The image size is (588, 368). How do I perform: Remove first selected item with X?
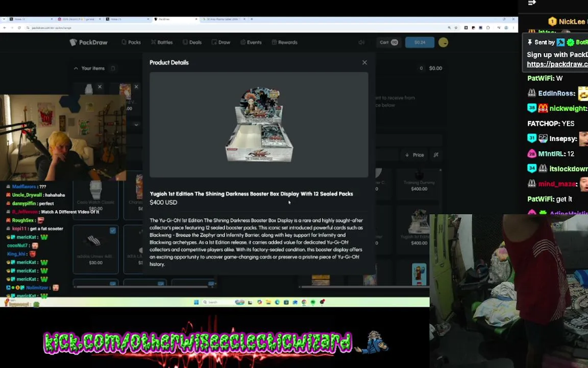(100, 87)
